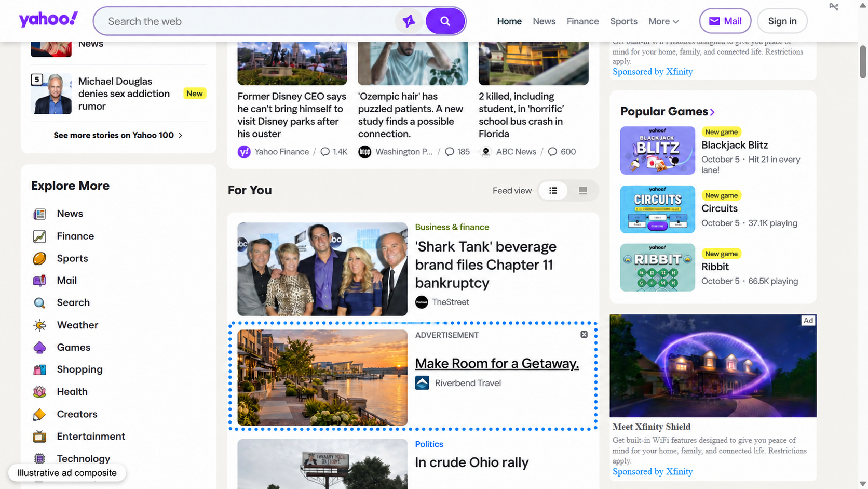Open the News navigation item
Screen dimensions: 868x489
(544, 21)
